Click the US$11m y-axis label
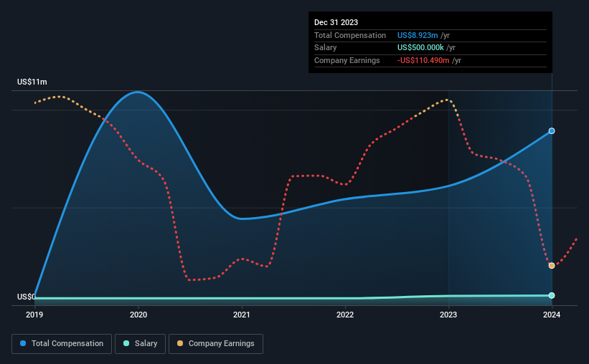The width and height of the screenshot is (589, 364). pos(32,82)
